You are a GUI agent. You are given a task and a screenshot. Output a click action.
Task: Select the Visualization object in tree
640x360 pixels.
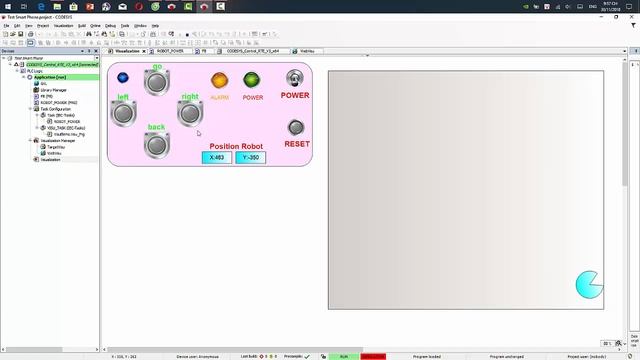click(x=50, y=160)
